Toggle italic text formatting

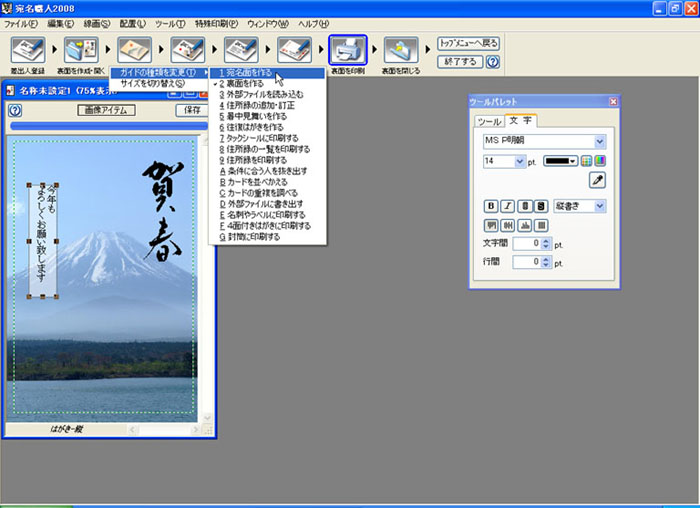[x=506, y=206]
